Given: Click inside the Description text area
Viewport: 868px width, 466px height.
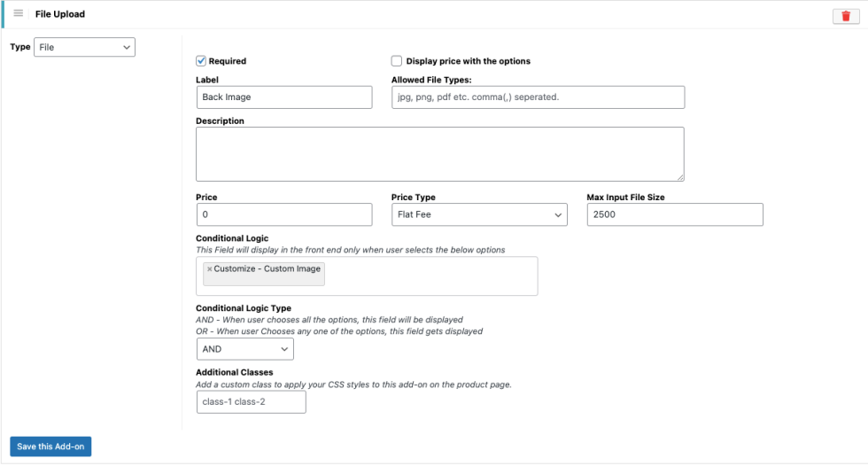Looking at the screenshot, I should click(x=439, y=153).
